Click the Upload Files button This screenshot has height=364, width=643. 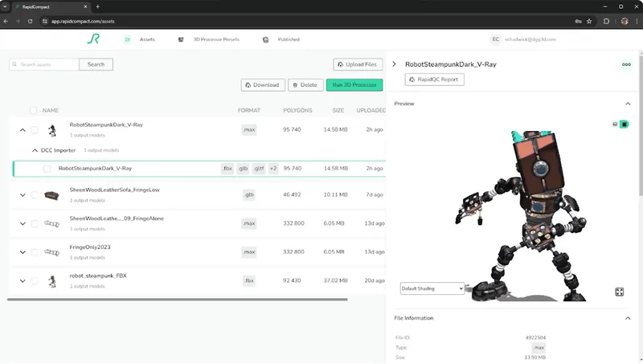[358, 64]
